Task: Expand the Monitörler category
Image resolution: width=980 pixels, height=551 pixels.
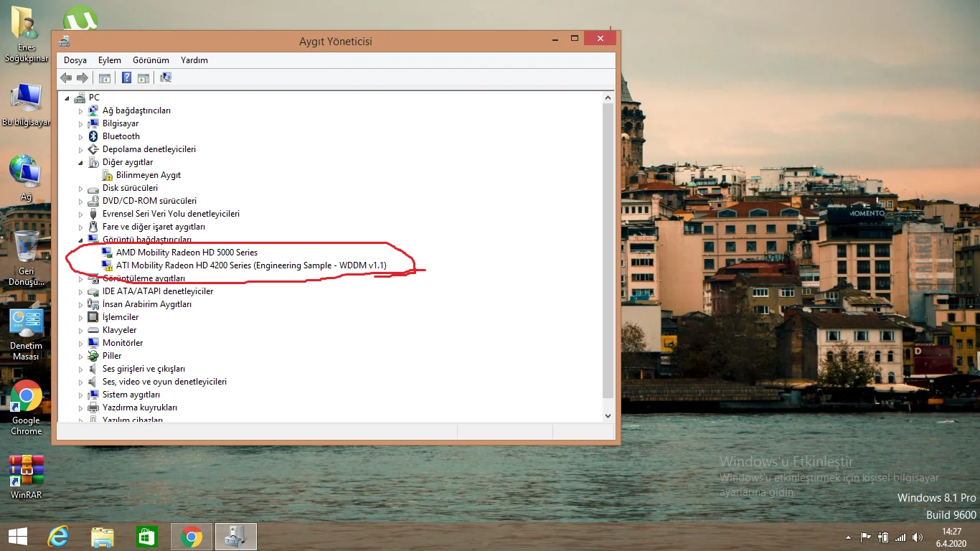Action: click(x=81, y=344)
